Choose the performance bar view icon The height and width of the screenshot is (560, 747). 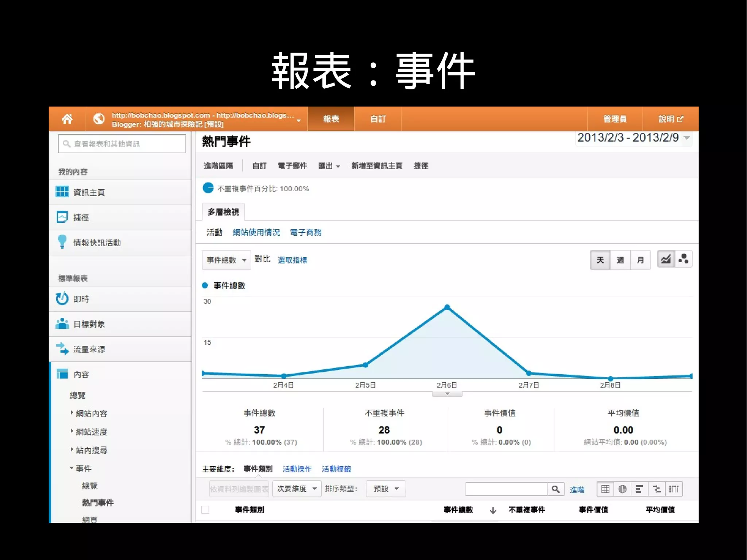[639, 489]
